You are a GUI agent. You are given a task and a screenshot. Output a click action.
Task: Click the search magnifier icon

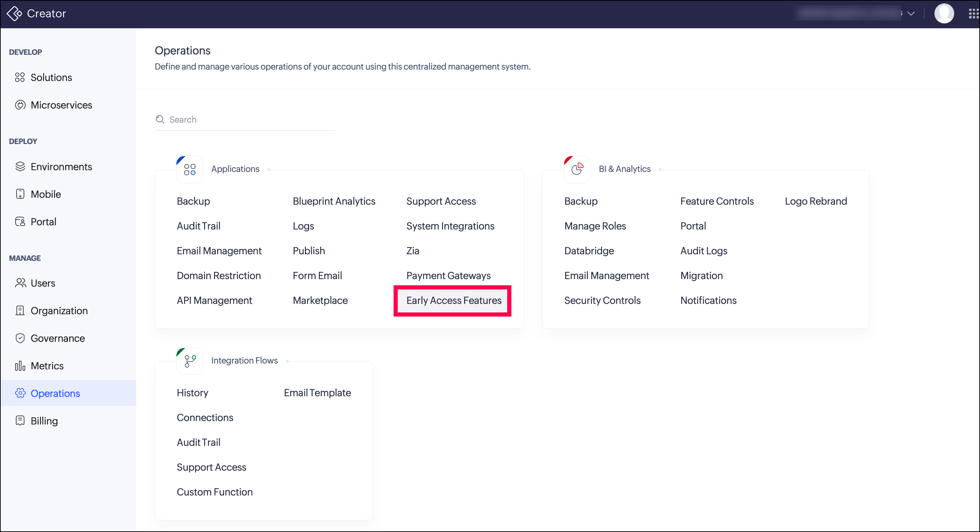[160, 120]
